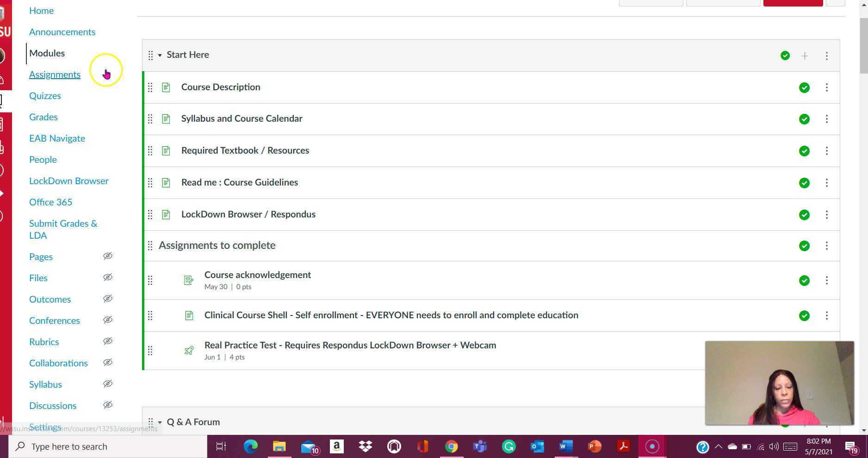Expand the Q & A Forum module
868x458 pixels.
point(160,422)
